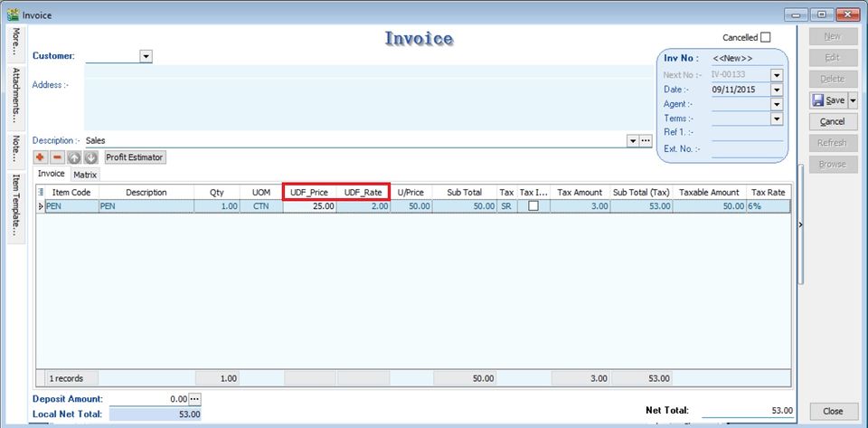Expand the Agent dropdown list
This screenshot has width=868, height=428.
776,104
